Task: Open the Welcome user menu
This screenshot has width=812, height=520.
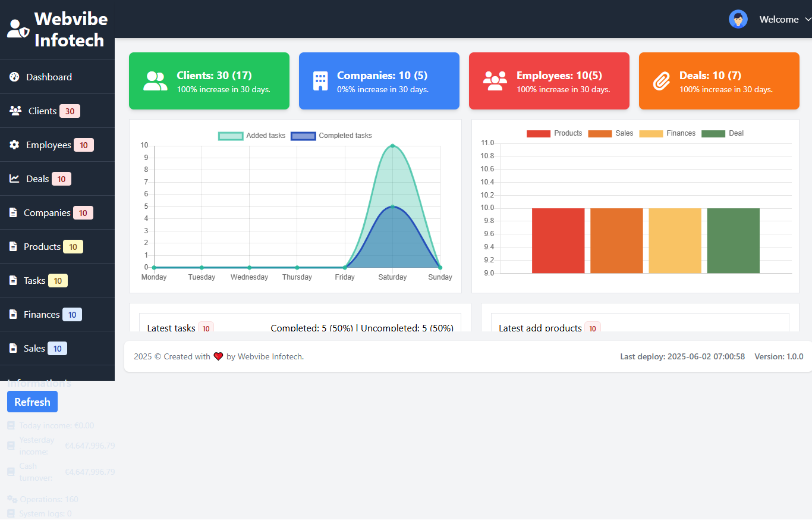Action: coord(779,20)
